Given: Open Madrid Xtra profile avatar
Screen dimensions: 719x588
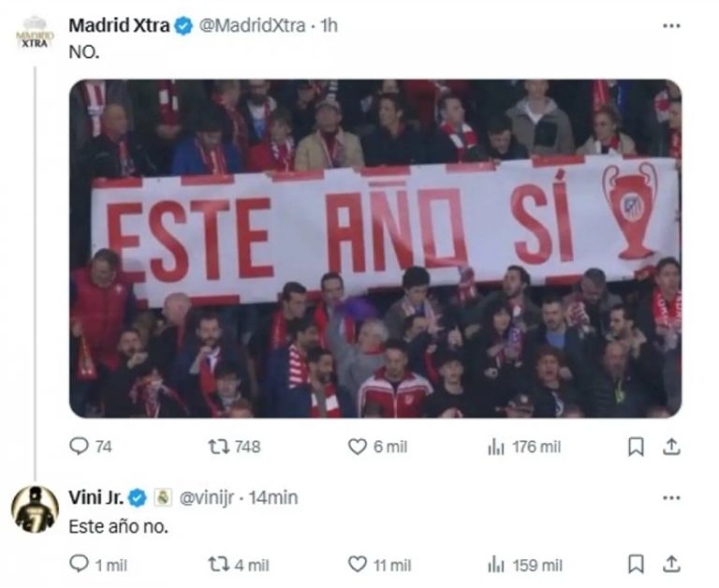Looking at the screenshot, I should coord(35,33).
